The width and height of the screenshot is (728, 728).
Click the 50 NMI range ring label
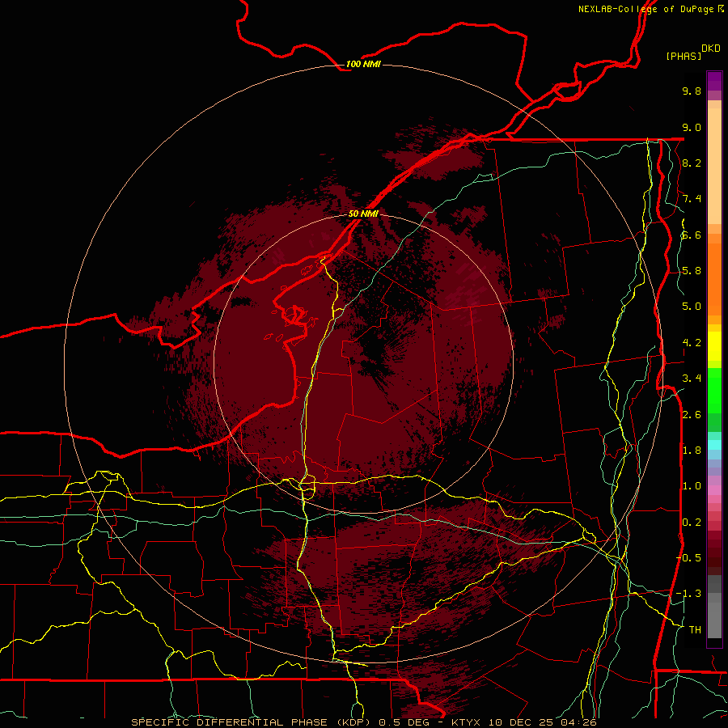click(363, 214)
